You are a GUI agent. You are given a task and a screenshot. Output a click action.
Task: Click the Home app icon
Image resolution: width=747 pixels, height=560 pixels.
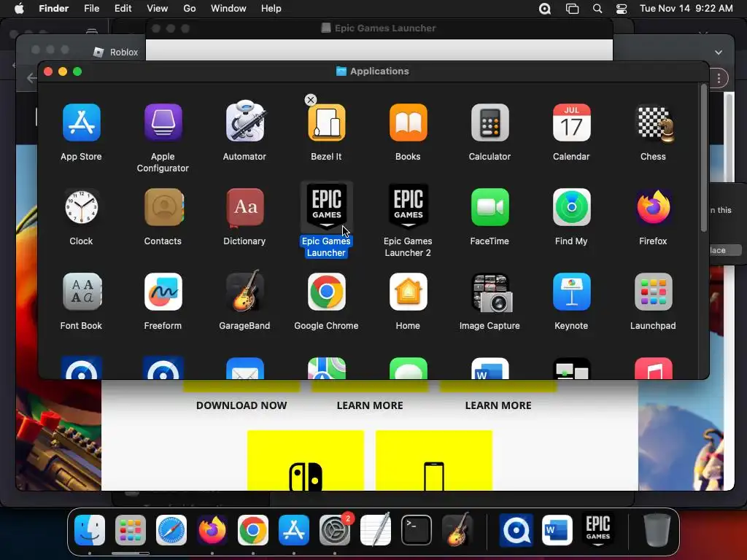click(x=409, y=292)
